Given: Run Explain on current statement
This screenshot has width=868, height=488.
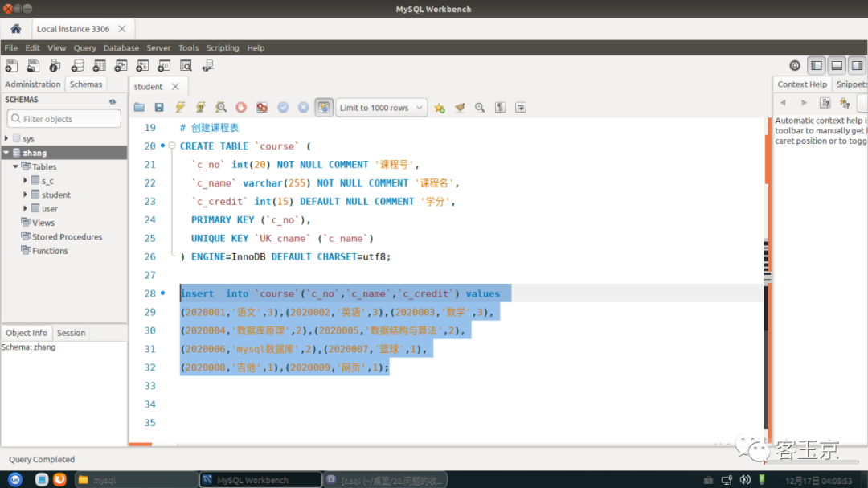Looking at the screenshot, I should click(x=221, y=108).
